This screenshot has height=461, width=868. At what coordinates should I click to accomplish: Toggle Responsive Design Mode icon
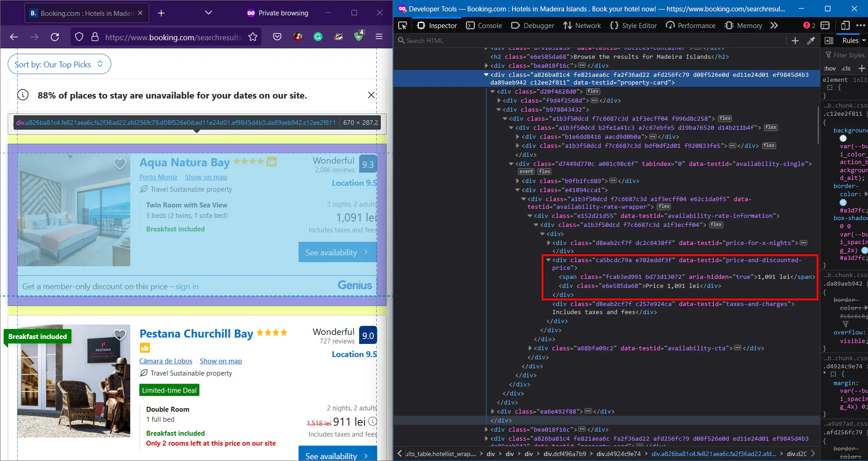pos(845,25)
